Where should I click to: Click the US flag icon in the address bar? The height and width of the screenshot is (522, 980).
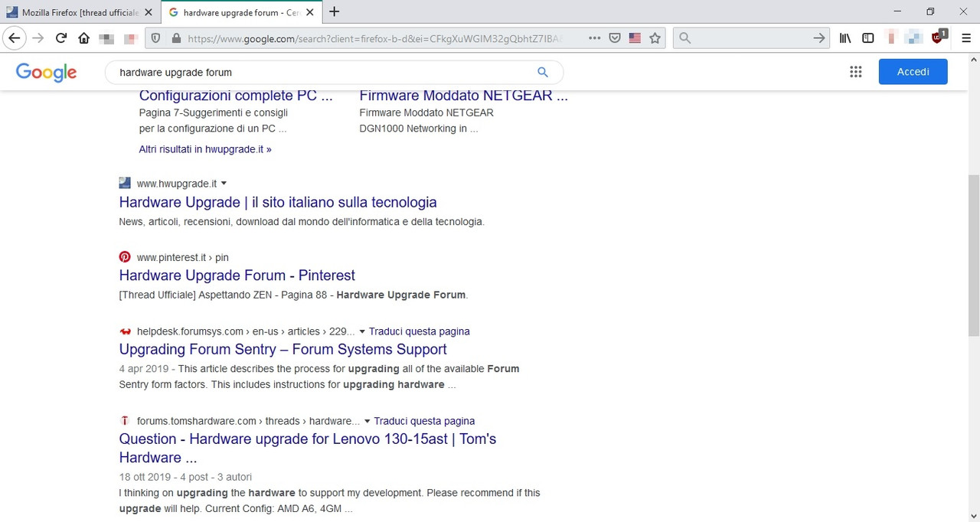(635, 38)
